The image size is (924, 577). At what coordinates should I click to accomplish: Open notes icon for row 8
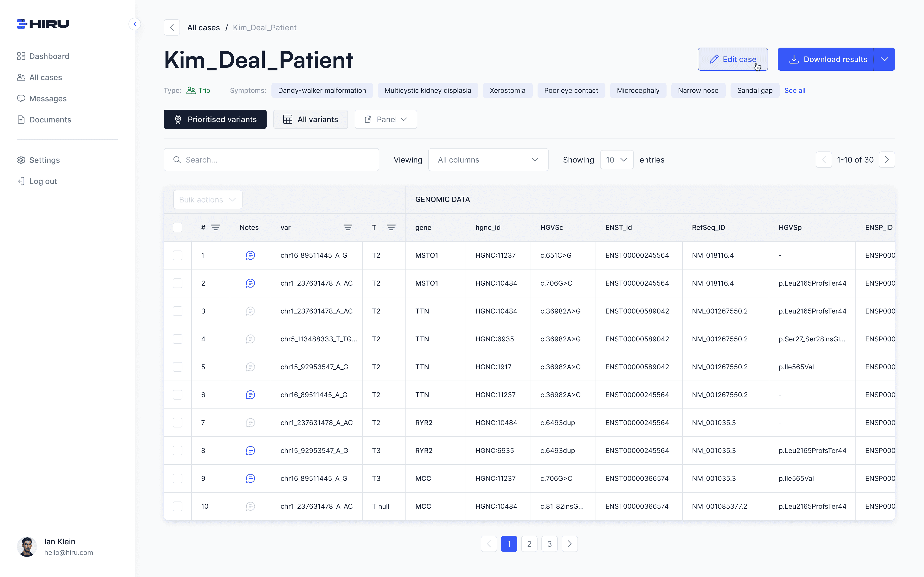(250, 450)
